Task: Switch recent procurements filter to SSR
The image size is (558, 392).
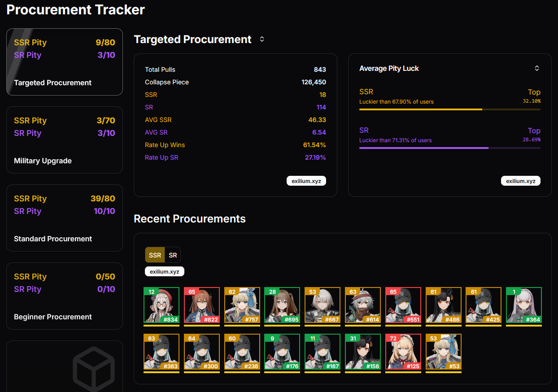Action: (x=155, y=255)
